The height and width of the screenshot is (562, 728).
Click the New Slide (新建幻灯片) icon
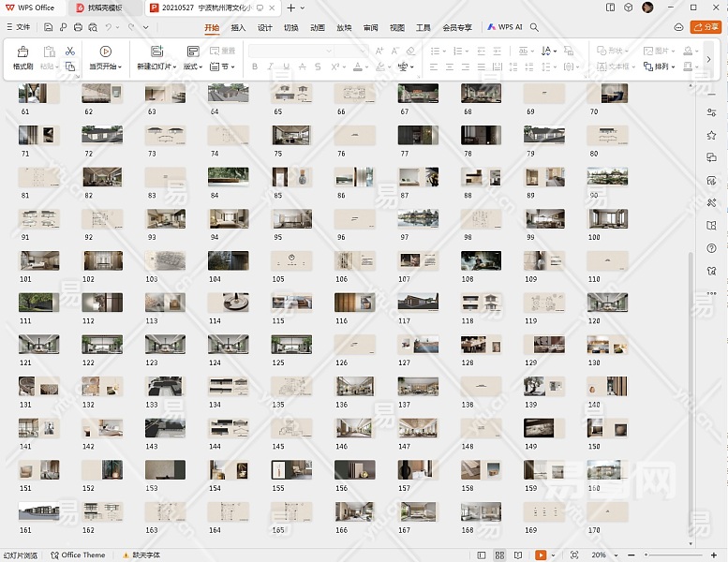click(x=156, y=52)
